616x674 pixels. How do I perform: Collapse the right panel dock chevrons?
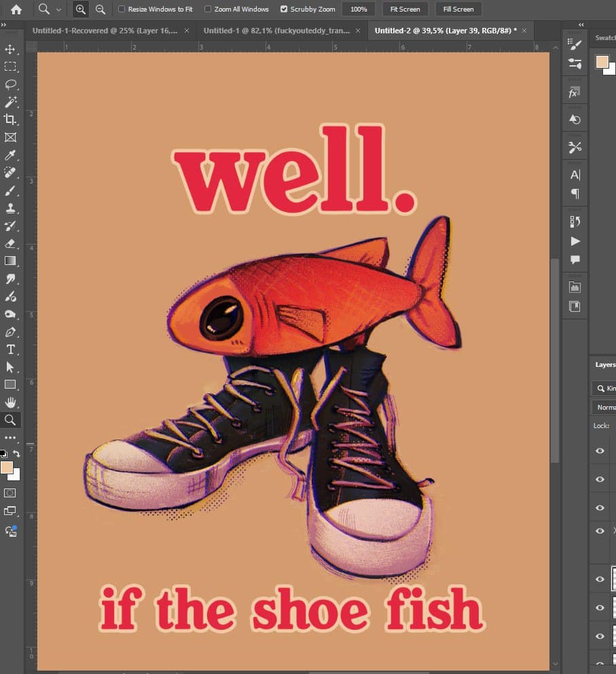coord(580,24)
